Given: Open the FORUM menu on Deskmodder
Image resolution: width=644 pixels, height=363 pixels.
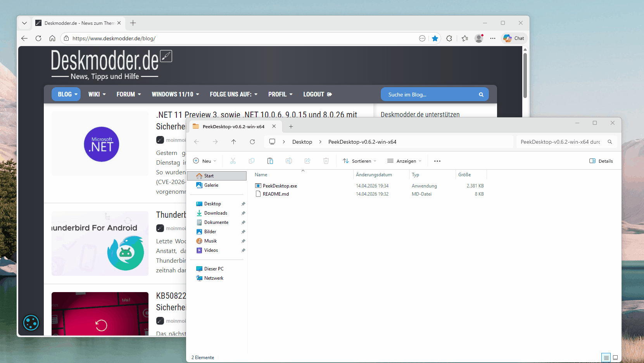Looking at the screenshot, I should [x=128, y=95].
